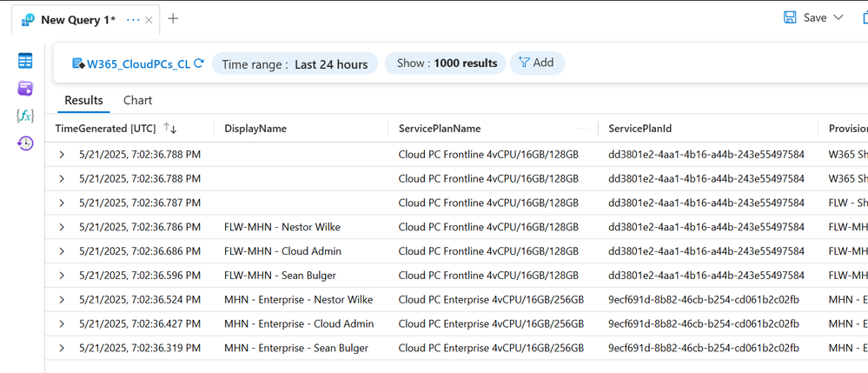
Task: Click the W365_CloudPCs_CL table link
Action: 138,63
